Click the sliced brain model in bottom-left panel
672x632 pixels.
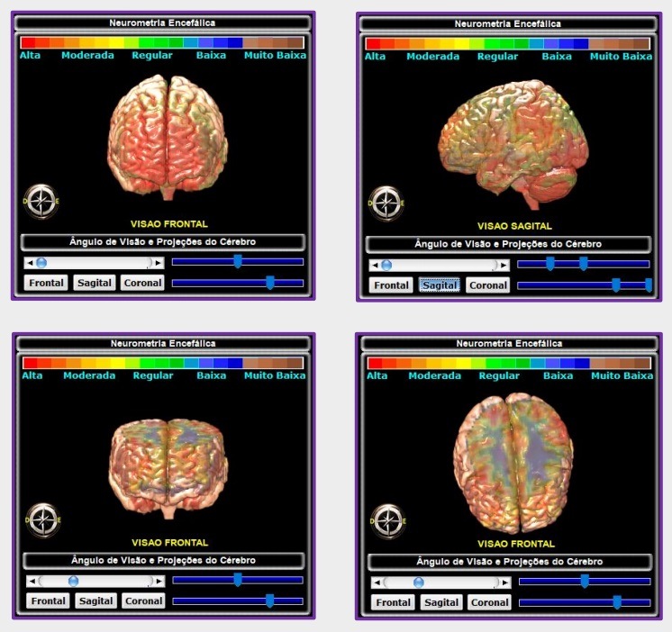pos(168,468)
